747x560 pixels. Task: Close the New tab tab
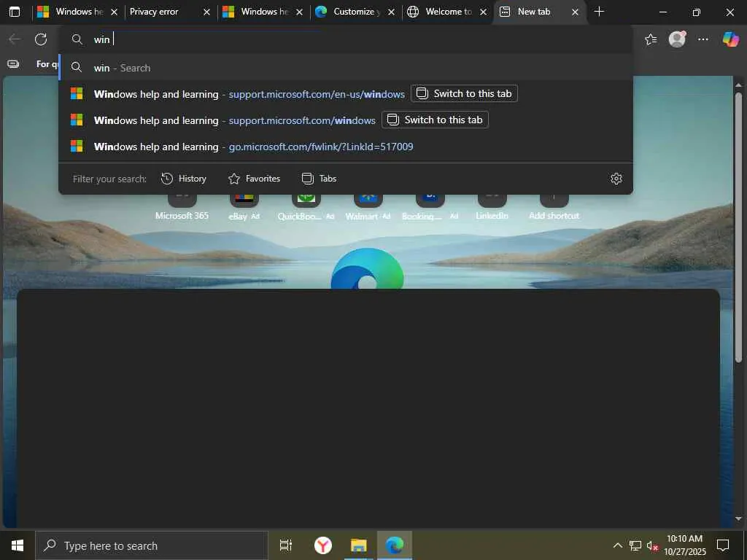(x=575, y=12)
